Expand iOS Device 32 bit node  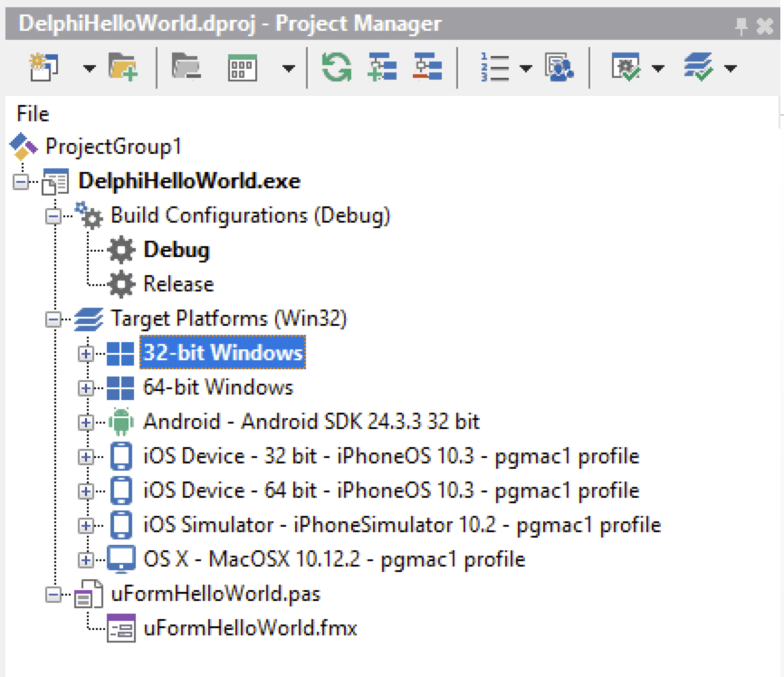point(86,457)
